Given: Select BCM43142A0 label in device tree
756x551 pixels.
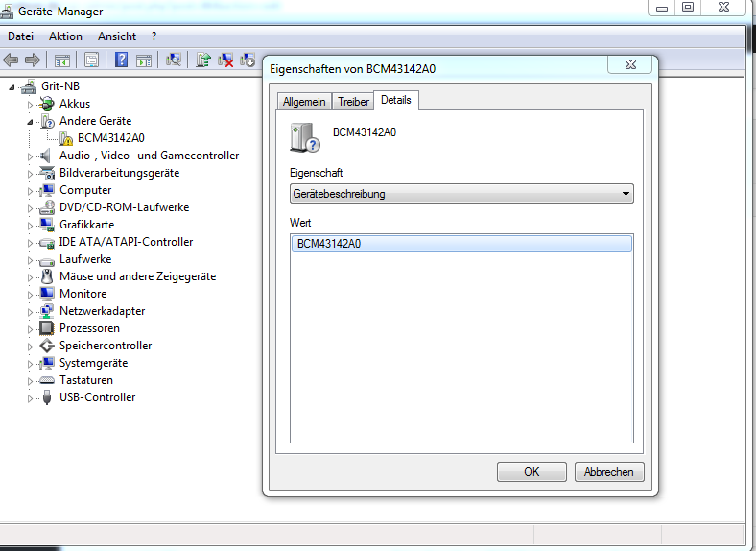Looking at the screenshot, I should tap(111, 138).
